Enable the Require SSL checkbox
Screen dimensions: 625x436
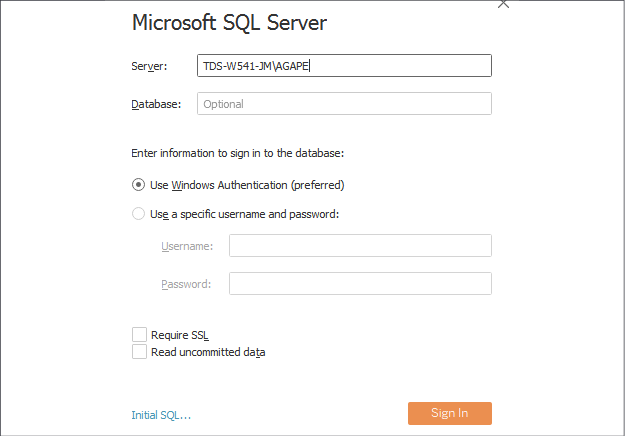coord(140,335)
